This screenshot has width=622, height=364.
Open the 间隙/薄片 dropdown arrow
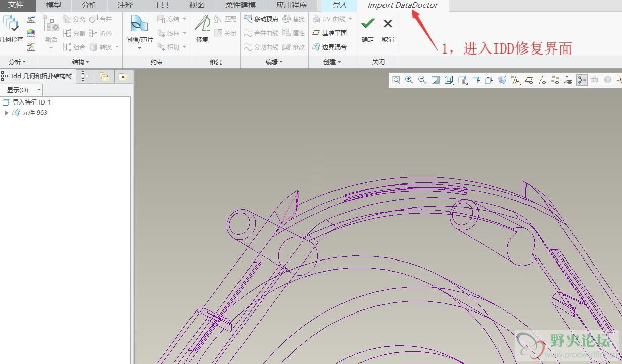(139, 48)
